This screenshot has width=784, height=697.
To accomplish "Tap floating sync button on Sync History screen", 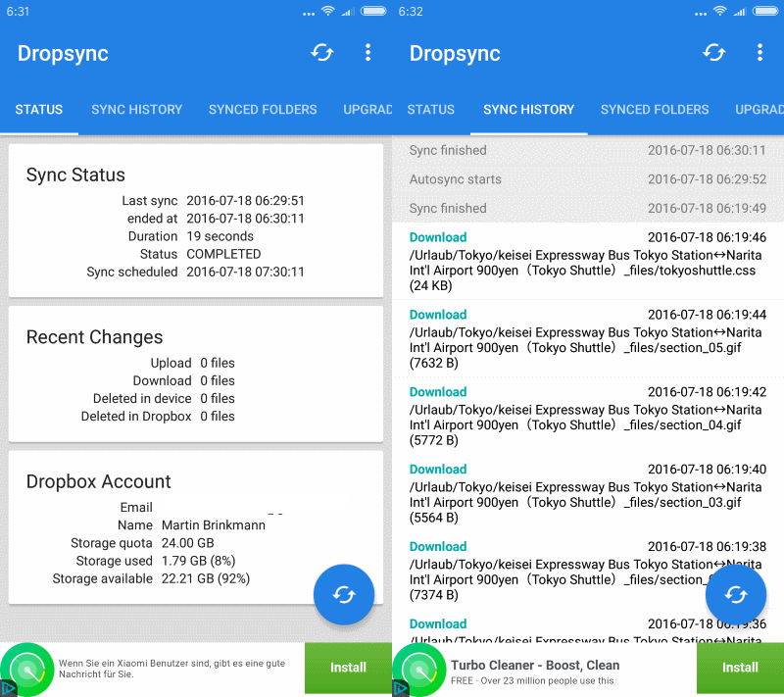I will point(736,594).
